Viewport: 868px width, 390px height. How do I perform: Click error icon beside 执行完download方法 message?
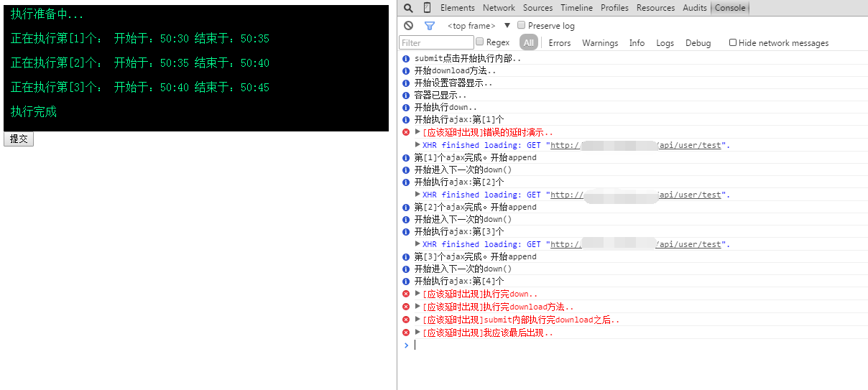tap(406, 307)
